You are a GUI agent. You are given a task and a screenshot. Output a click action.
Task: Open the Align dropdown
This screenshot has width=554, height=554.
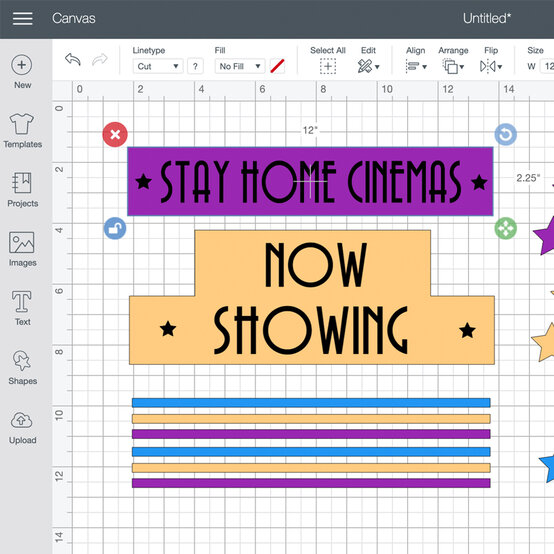[416, 66]
